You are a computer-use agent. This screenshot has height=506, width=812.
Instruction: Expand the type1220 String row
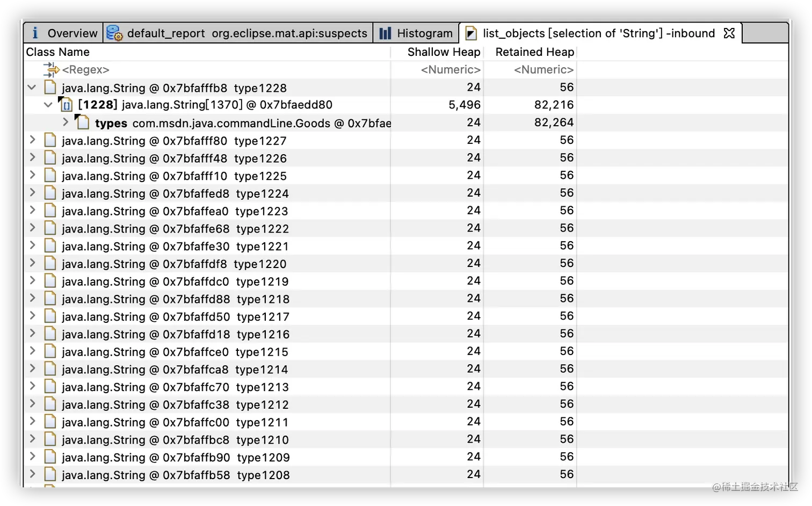32,263
